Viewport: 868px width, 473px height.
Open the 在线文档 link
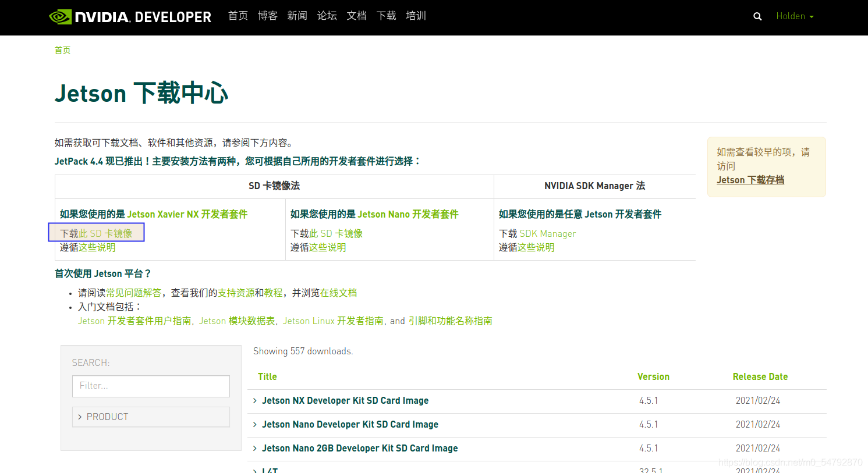pos(339,293)
